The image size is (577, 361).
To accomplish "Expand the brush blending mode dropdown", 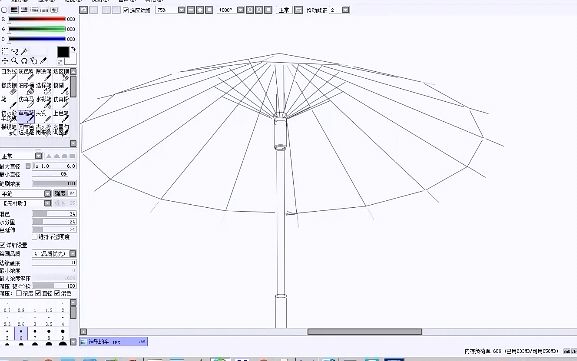I will (x=47, y=193).
